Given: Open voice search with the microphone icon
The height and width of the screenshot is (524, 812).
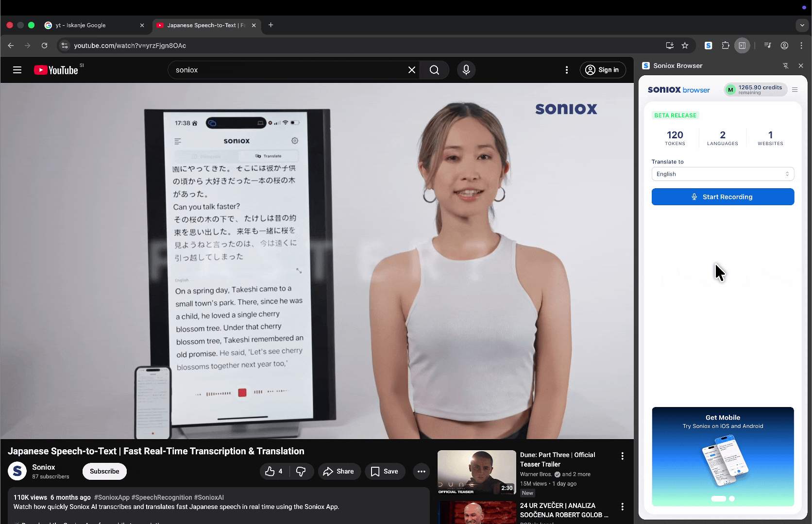Looking at the screenshot, I should [466, 70].
